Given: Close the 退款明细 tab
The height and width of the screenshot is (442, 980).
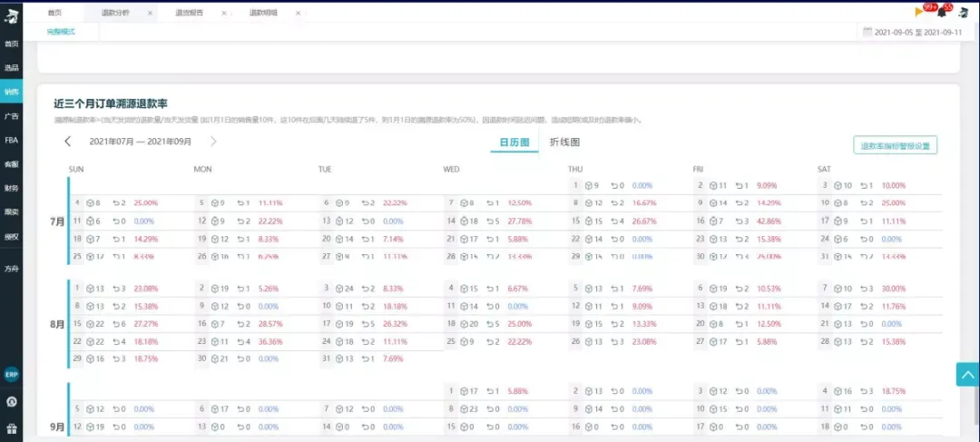Looking at the screenshot, I should 299,13.
